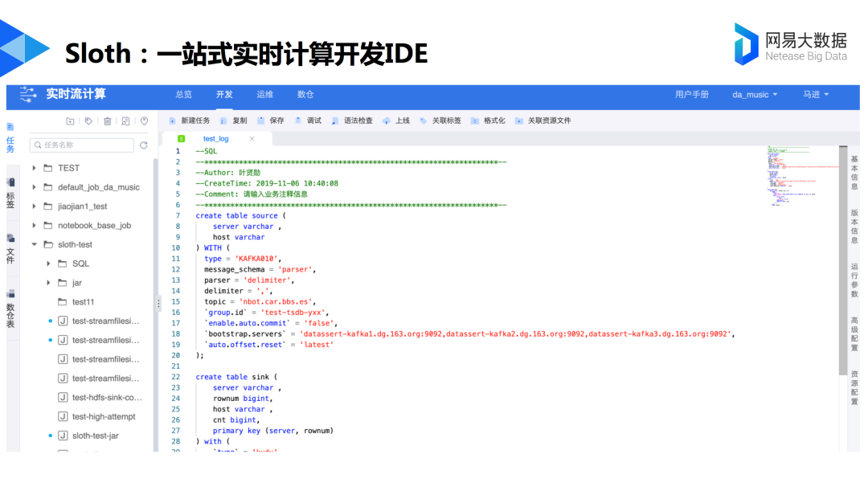This screenshot has height=483, width=868.
Task: Close the test_log editor tab
Action: (252, 138)
